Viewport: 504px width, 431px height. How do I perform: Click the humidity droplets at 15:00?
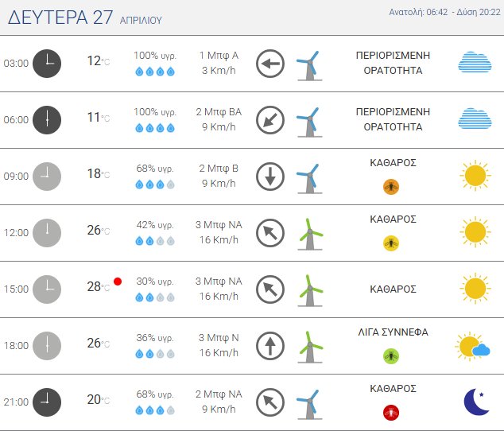click(x=154, y=297)
